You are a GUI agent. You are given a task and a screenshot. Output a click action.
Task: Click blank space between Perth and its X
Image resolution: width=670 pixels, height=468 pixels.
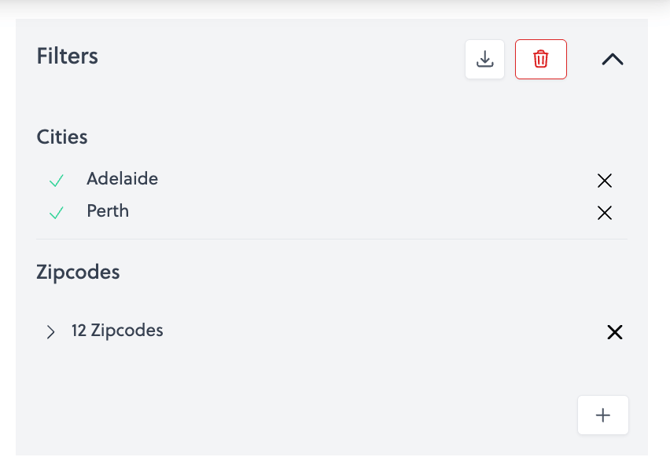point(380,213)
